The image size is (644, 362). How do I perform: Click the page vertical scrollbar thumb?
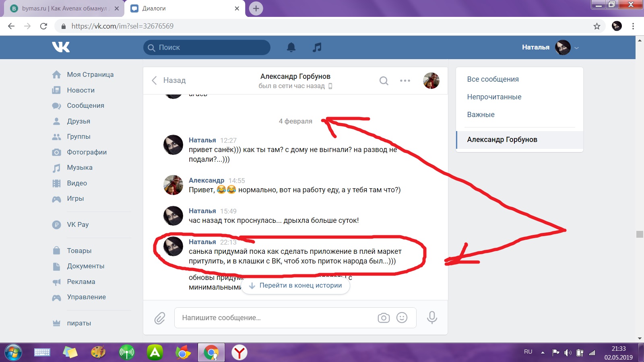coord(640,234)
